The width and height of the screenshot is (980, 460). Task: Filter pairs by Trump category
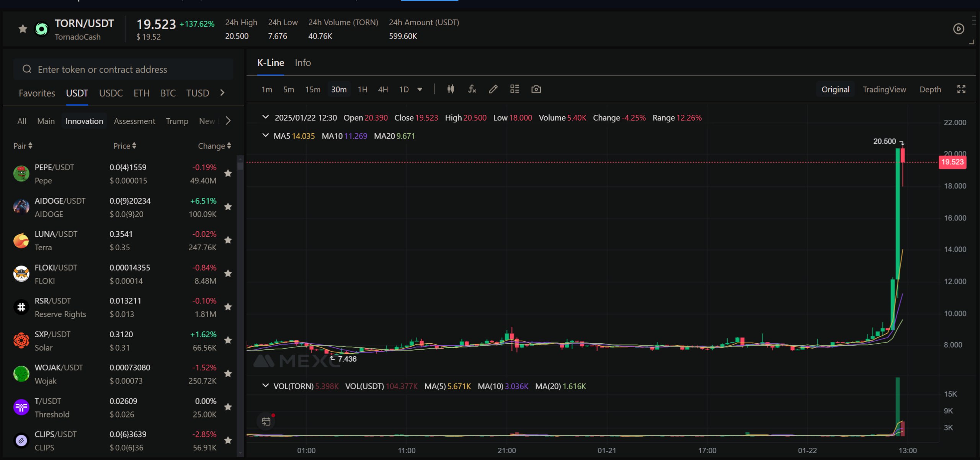coord(177,121)
